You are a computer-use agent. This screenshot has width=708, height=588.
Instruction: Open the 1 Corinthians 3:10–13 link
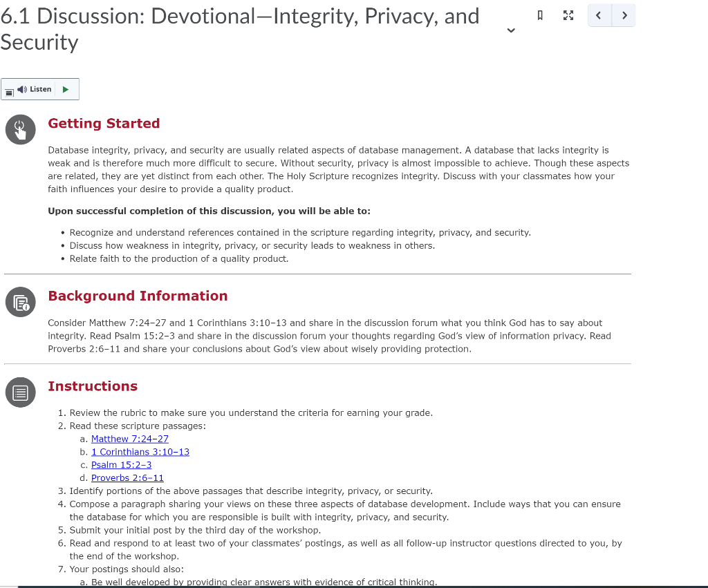140,452
